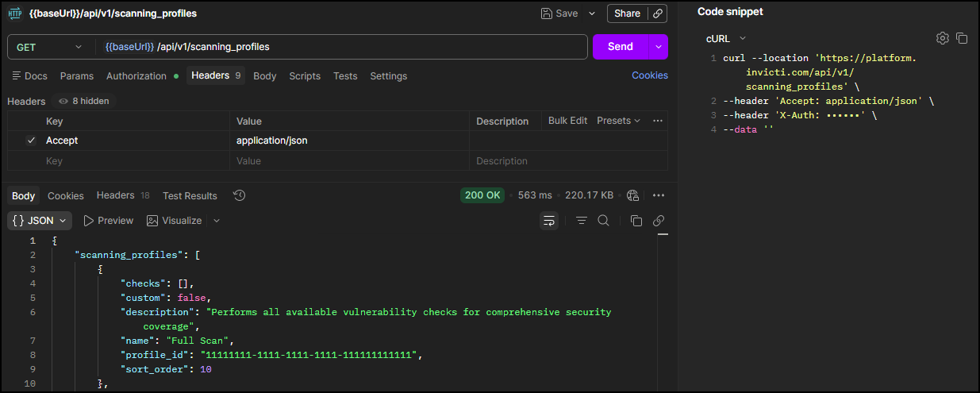Open the response Cookies tab

coord(66,196)
